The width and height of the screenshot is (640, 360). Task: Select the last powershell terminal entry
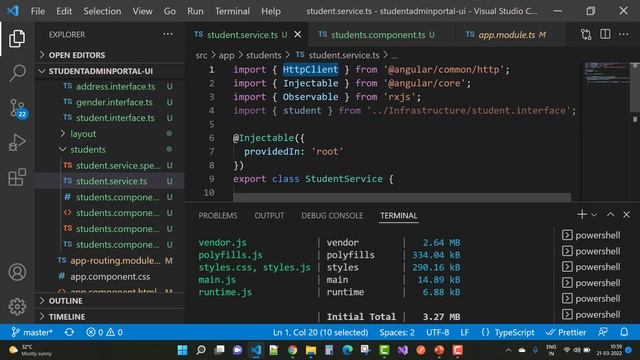tap(591, 314)
